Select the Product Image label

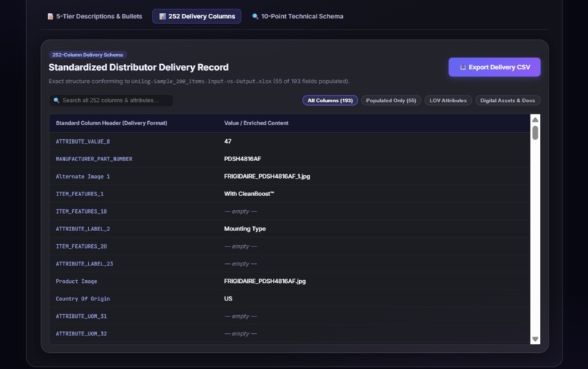(77, 281)
